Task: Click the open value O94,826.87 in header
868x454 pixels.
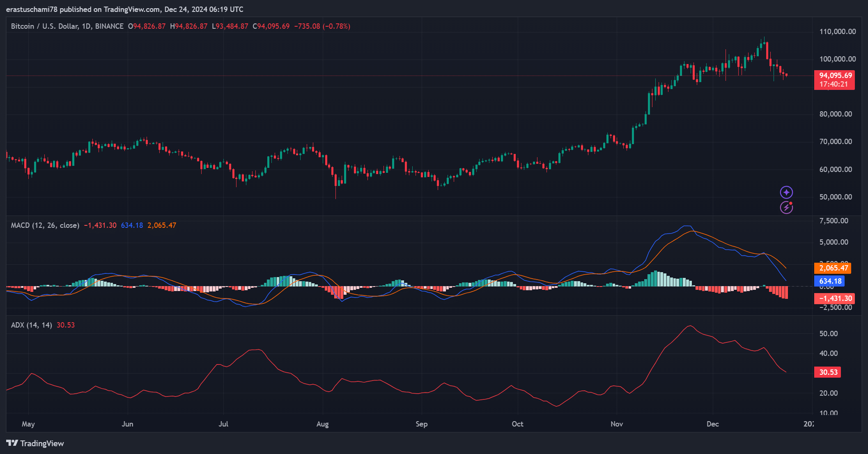Action: [x=147, y=26]
